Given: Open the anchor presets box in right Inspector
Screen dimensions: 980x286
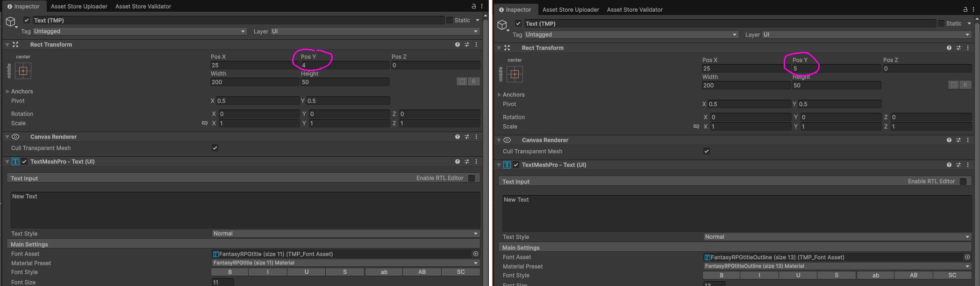Looking at the screenshot, I should pos(515,74).
